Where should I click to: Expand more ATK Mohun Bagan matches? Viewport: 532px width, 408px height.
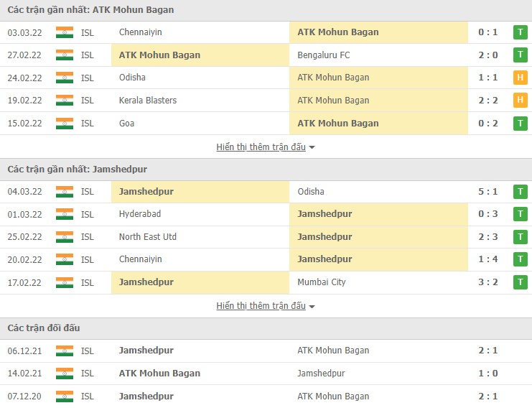click(266, 147)
